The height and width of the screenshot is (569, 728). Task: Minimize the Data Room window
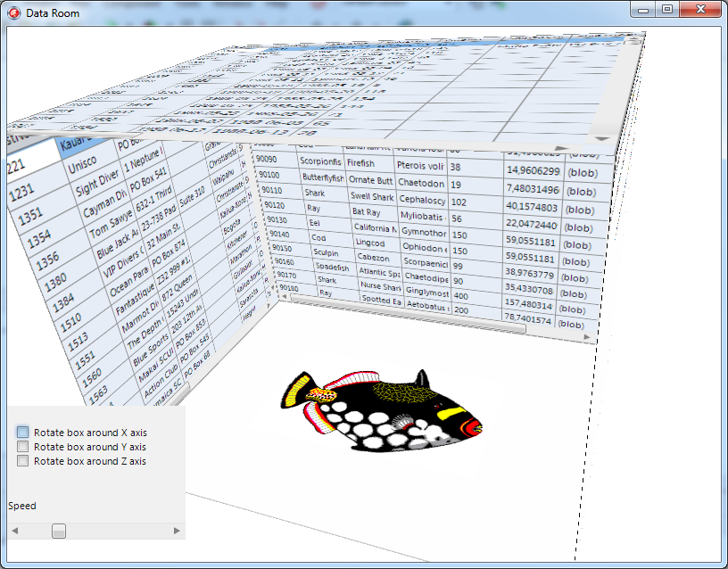[643, 10]
